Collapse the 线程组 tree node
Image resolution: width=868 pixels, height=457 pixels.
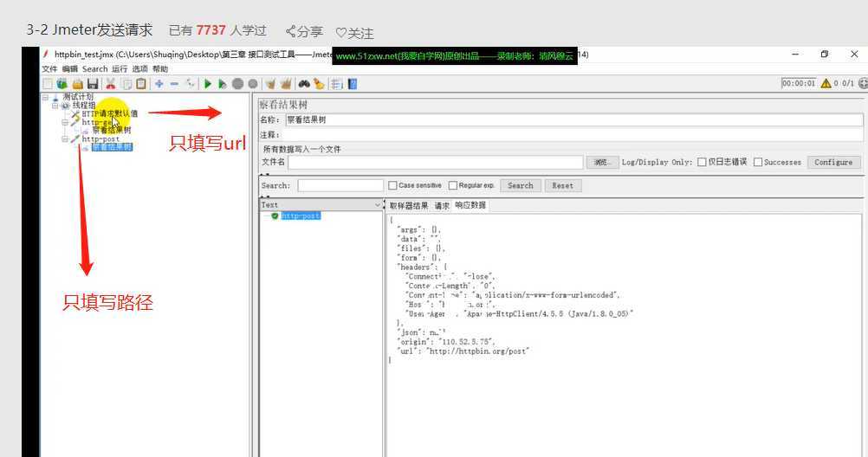[55, 105]
